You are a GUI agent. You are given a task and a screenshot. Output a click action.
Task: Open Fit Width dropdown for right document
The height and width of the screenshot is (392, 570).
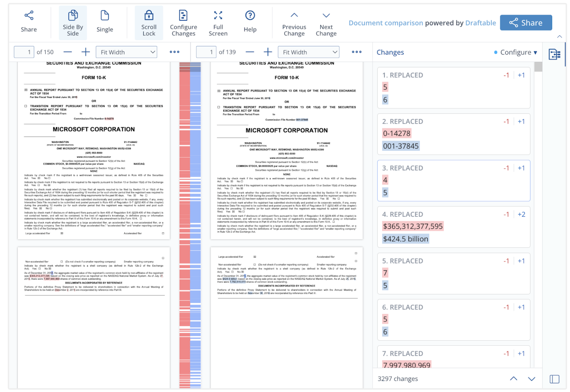point(308,52)
